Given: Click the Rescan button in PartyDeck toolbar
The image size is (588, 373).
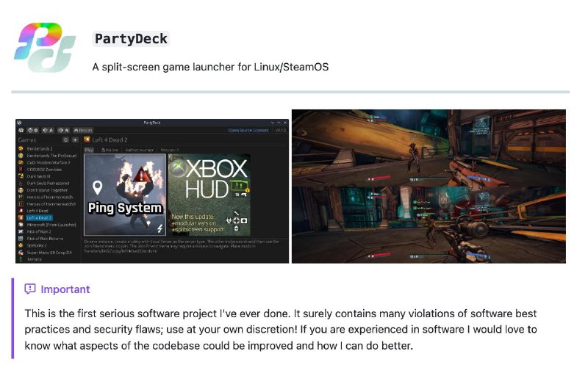Looking at the screenshot, I should click(83, 130).
